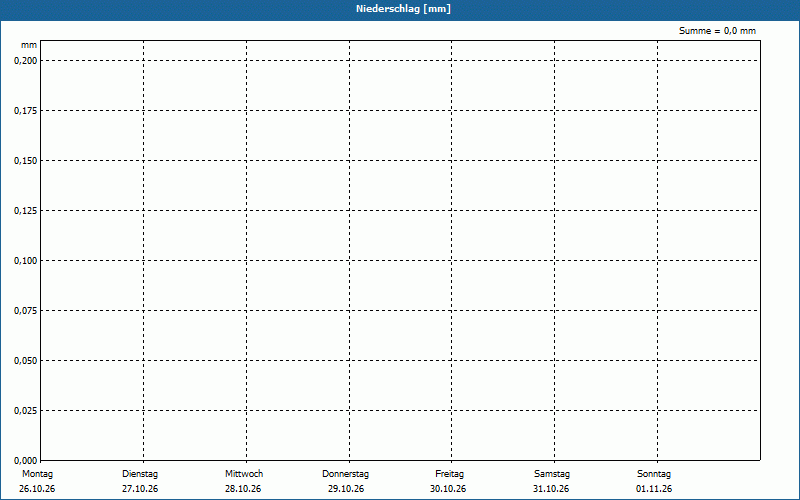Click the 0,150 y-axis value
Screen dimensions: 800x500
point(26,161)
